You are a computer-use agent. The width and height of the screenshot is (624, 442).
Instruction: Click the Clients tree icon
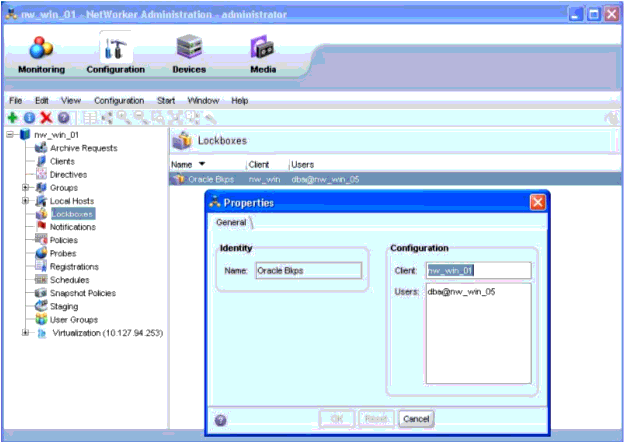41,161
